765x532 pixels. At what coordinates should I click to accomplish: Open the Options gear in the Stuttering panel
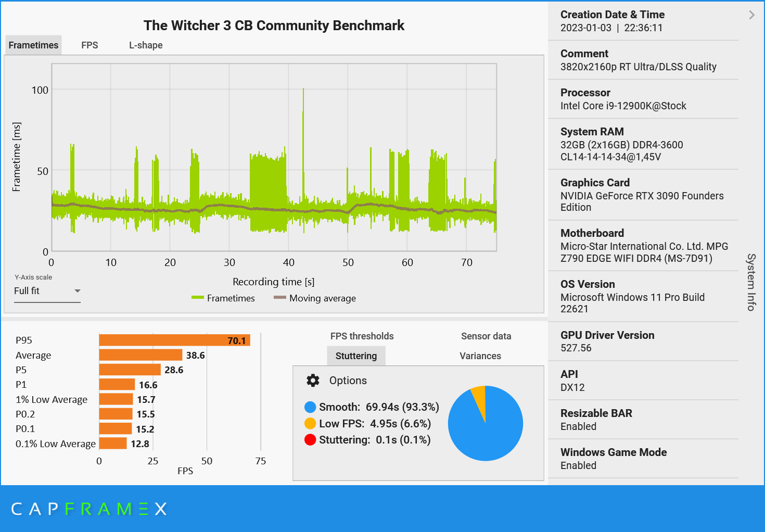(312, 381)
